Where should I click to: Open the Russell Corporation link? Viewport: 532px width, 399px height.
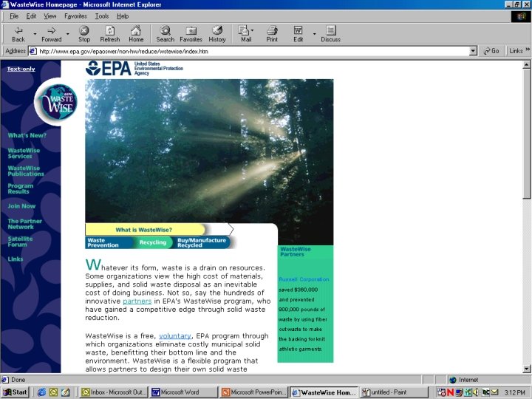304,279
